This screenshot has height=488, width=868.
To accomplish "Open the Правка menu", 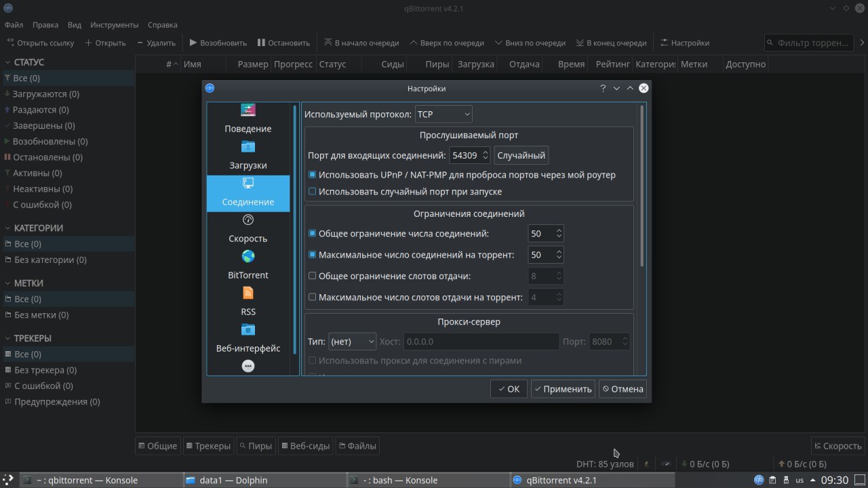I will pos(45,25).
